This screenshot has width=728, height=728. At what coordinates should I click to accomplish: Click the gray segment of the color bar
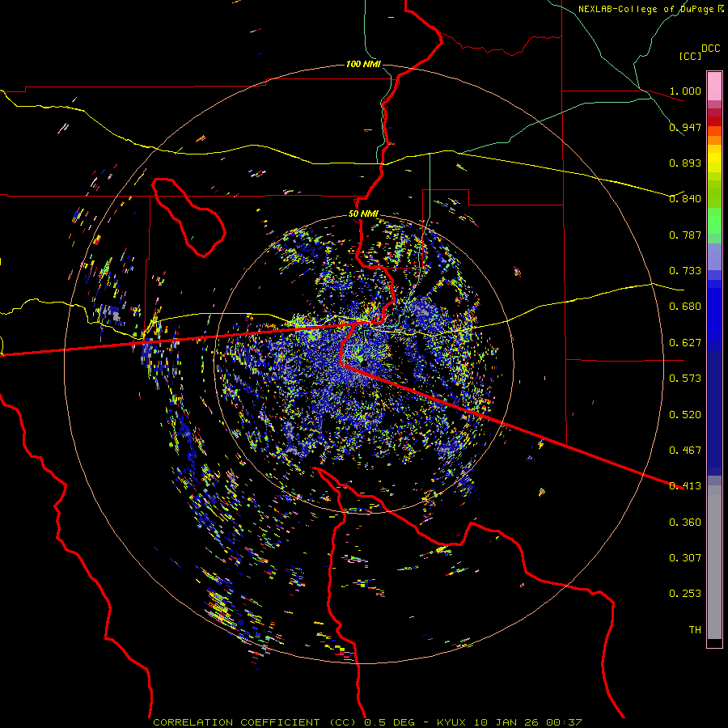pos(714,562)
